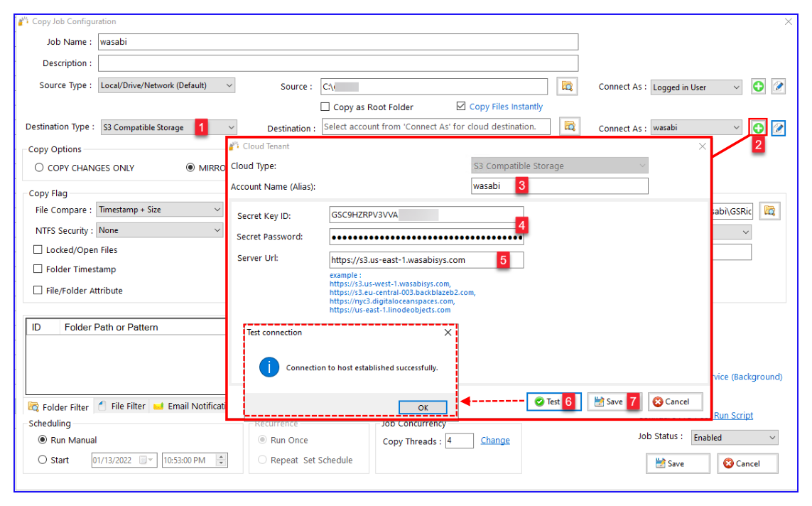Add new wasabi destination account (green plus)
Image resolution: width=812 pixels, height=506 pixels.
click(758, 127)
